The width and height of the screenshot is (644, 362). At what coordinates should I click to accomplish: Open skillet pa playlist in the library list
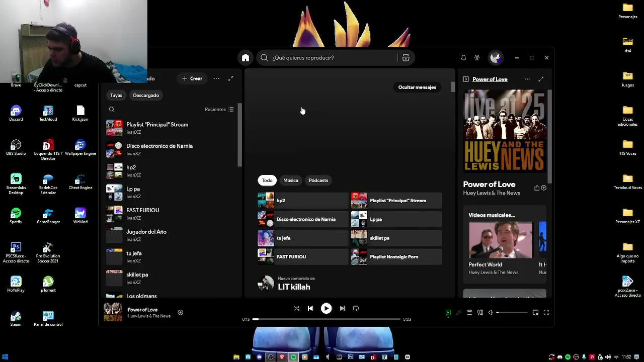(171, 278)
